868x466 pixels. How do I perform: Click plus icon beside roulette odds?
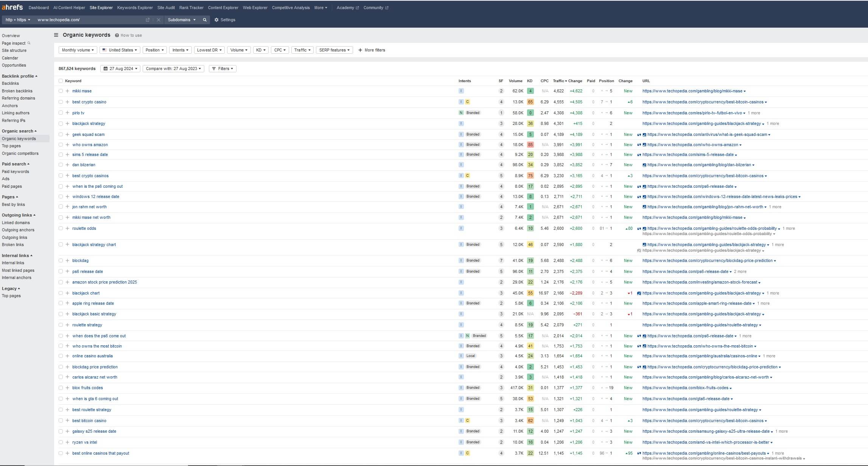(x=67, y=228)
